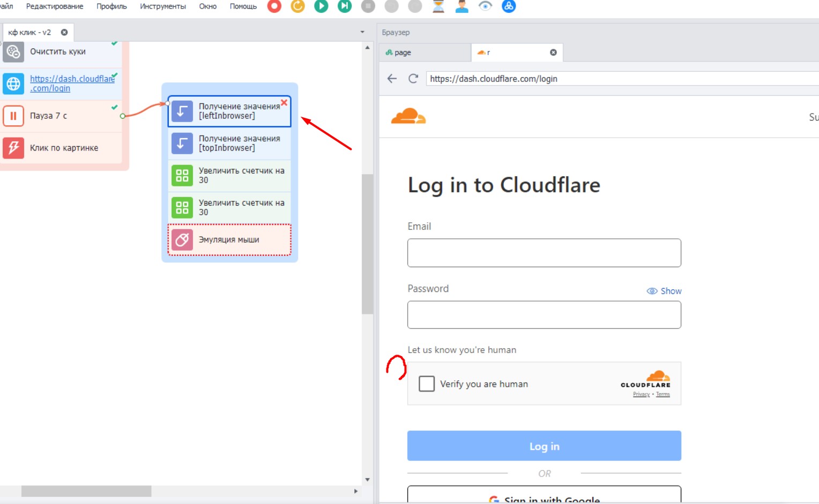The width and height of the screenshot is (819, 504).
Task: Switch to the кф клик - v2 project tab
Action: (x=30, y=32)
